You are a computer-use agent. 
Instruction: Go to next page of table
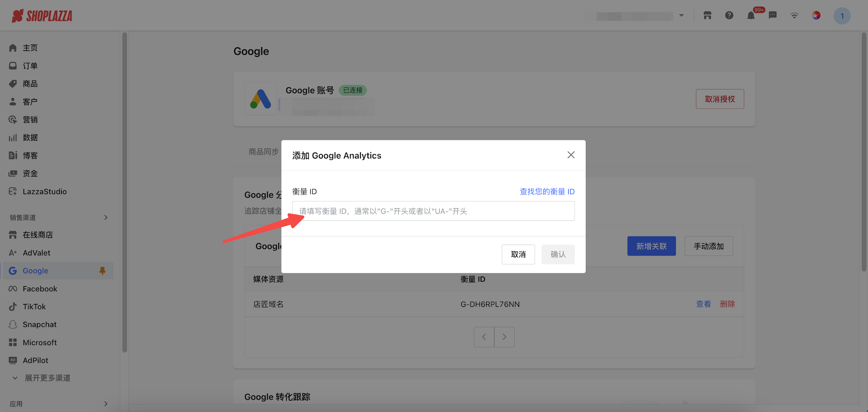click(x=504, y=337)
